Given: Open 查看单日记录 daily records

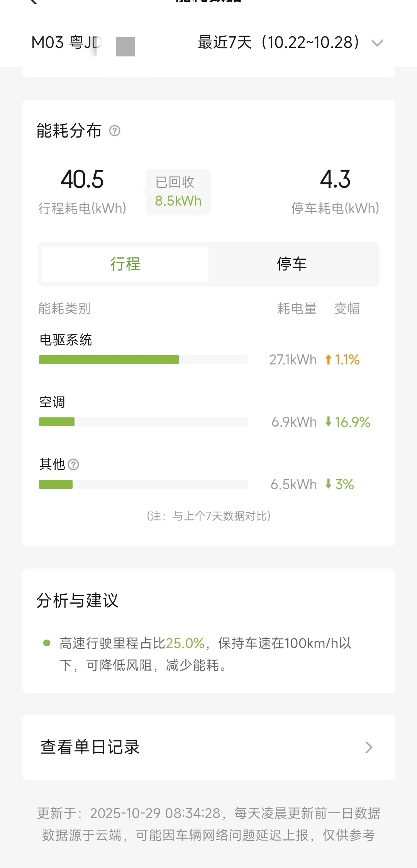Looking at the screenshot, I should [x=90, y=747].
